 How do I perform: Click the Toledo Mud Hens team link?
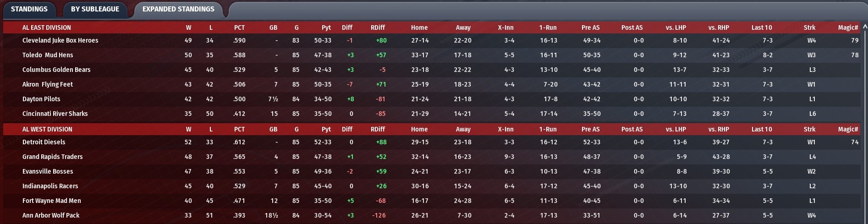point(48,55)
